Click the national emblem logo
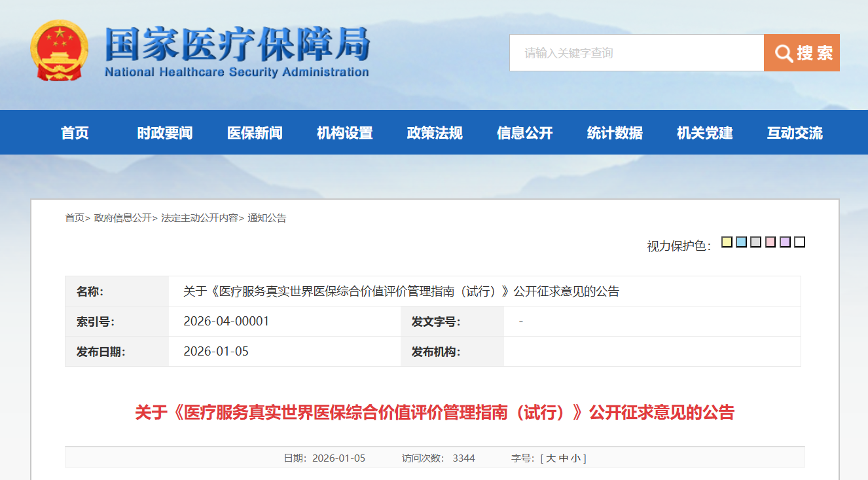 pos(58,51)
